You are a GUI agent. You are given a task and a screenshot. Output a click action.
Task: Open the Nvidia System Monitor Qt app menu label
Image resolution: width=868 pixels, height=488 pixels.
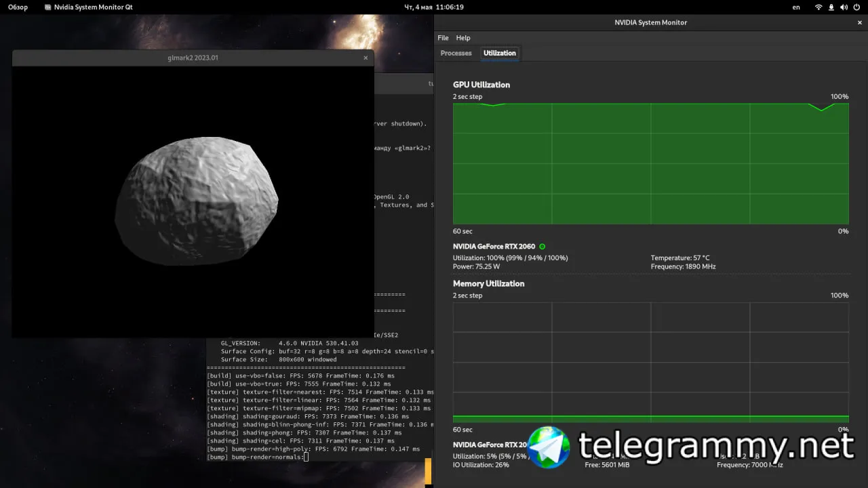(x=94, y=7)
